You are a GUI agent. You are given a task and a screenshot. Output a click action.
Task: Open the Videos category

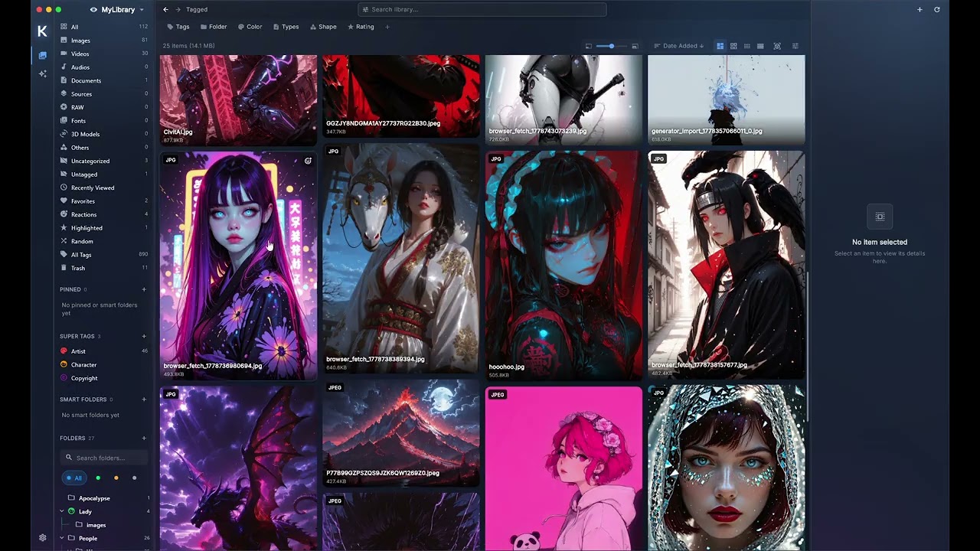pos(104,54)
